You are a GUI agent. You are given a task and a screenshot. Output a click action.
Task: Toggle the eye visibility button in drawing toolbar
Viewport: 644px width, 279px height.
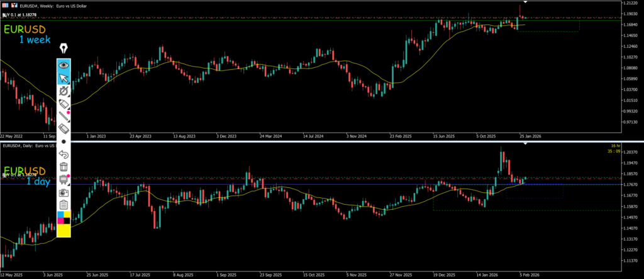(x=64, y=64)
